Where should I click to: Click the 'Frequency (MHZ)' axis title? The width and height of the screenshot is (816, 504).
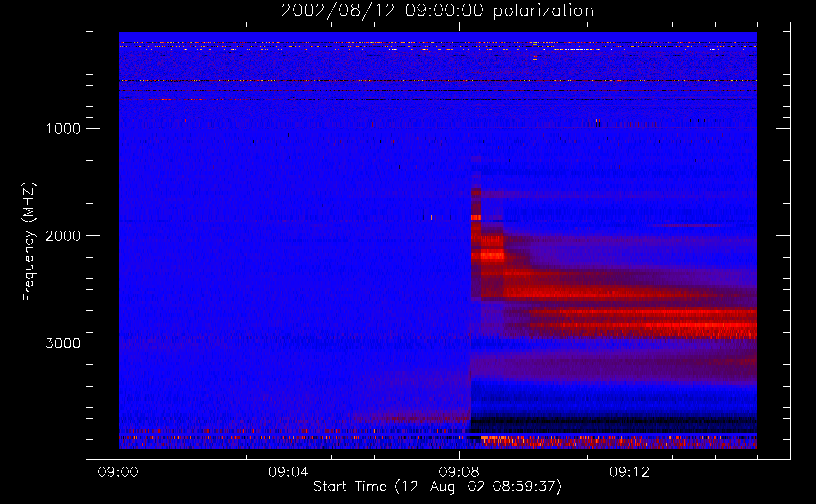29,242
